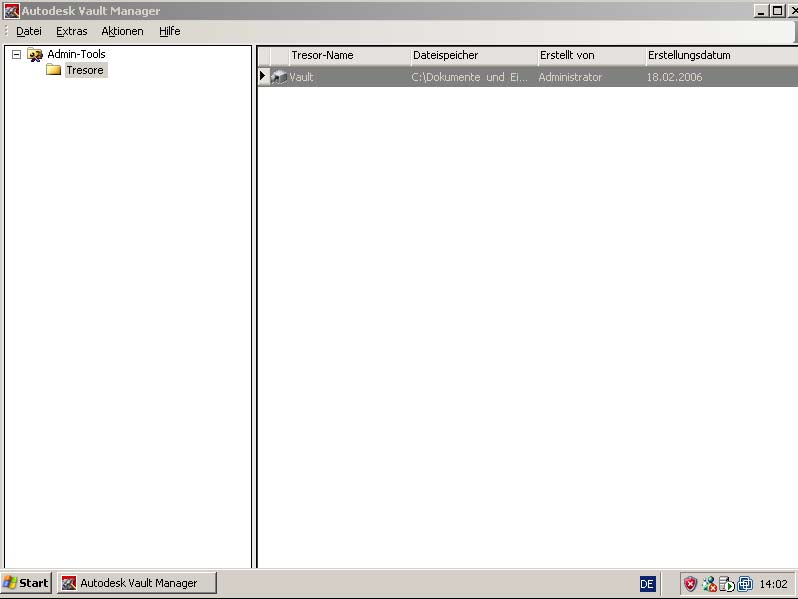Image resolution: width=798 pixels, height=599 pixels.
Task: Click the DE language indicator in the taskbar
Action: click(647, 584)
